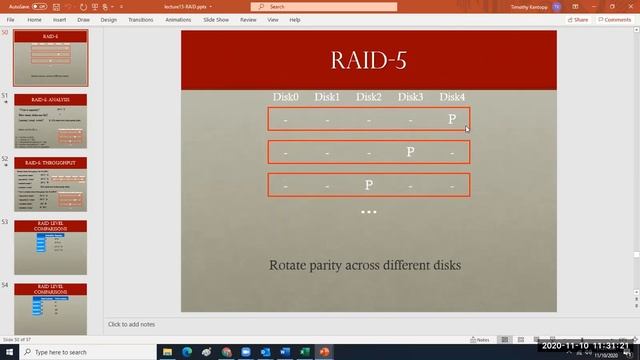The width and height of the screenshot is (640, 360).
Task: Click the Disk0 column label
Action: [285, 97]
